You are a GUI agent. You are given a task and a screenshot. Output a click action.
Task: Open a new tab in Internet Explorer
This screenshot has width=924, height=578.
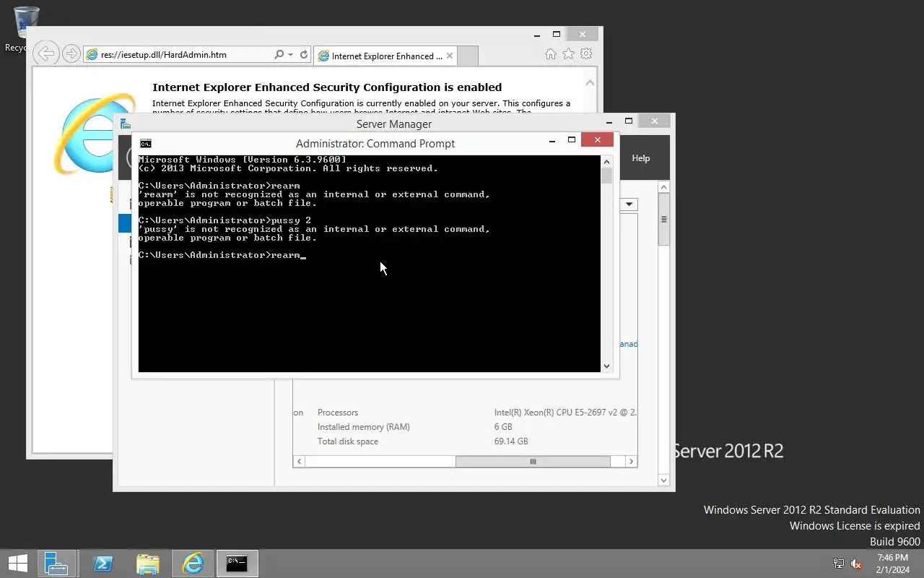coord(468,56)
